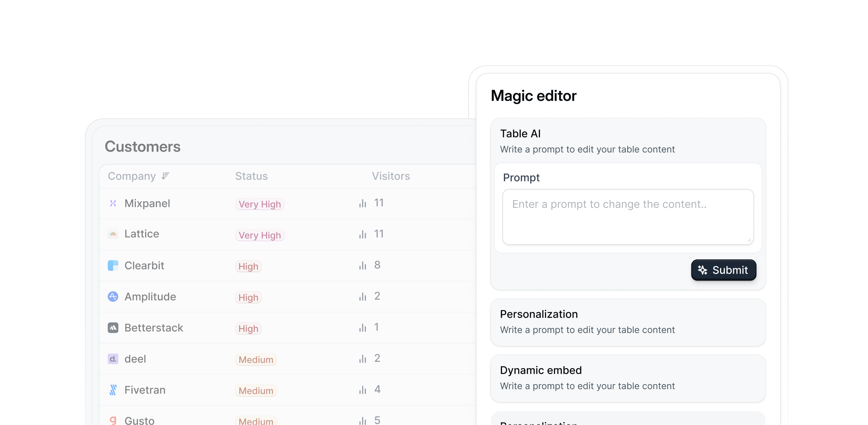Click the Betterstack logo icon

tap(113, 328)
